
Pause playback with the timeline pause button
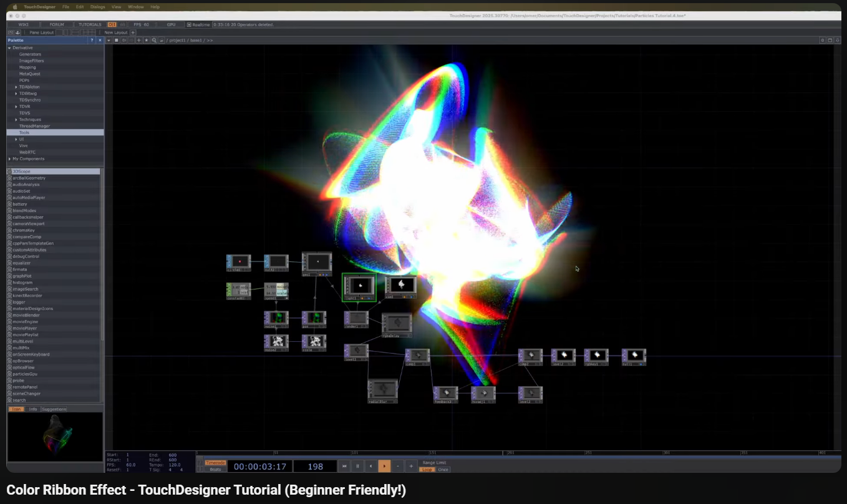click(357, 466)
